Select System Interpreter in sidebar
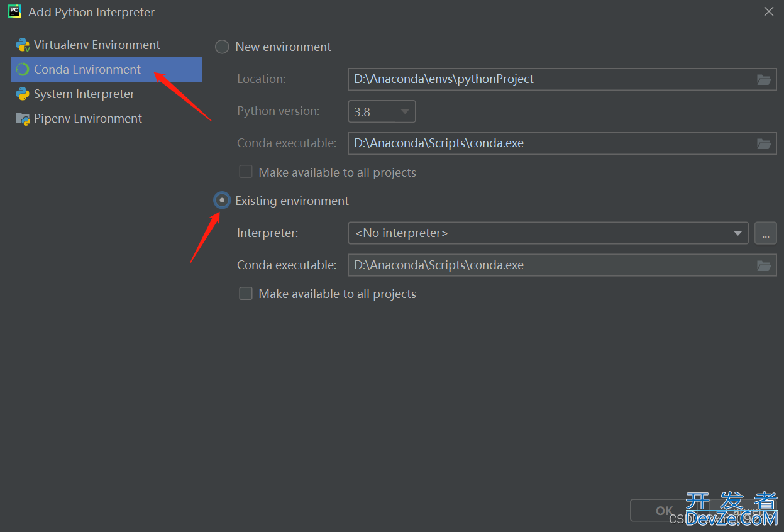Viewport: 784px width, 532px height. click(x=106, y=94)
